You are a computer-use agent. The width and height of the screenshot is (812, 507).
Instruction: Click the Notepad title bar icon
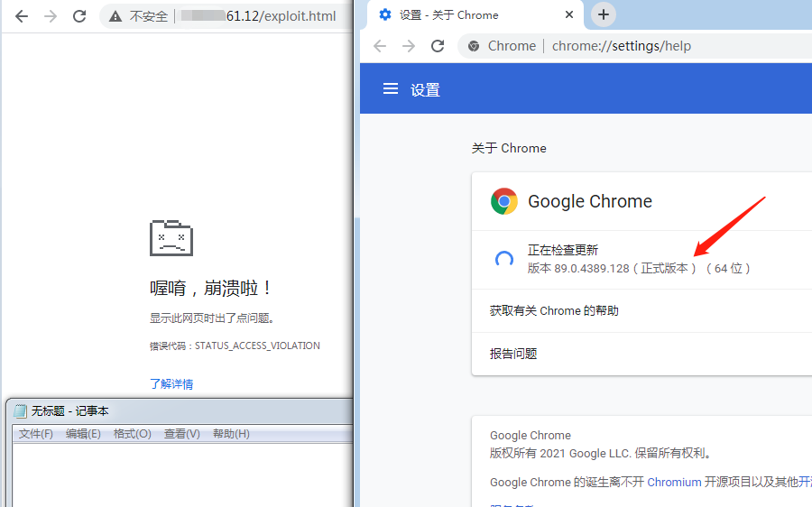click(x=20, y=411)
